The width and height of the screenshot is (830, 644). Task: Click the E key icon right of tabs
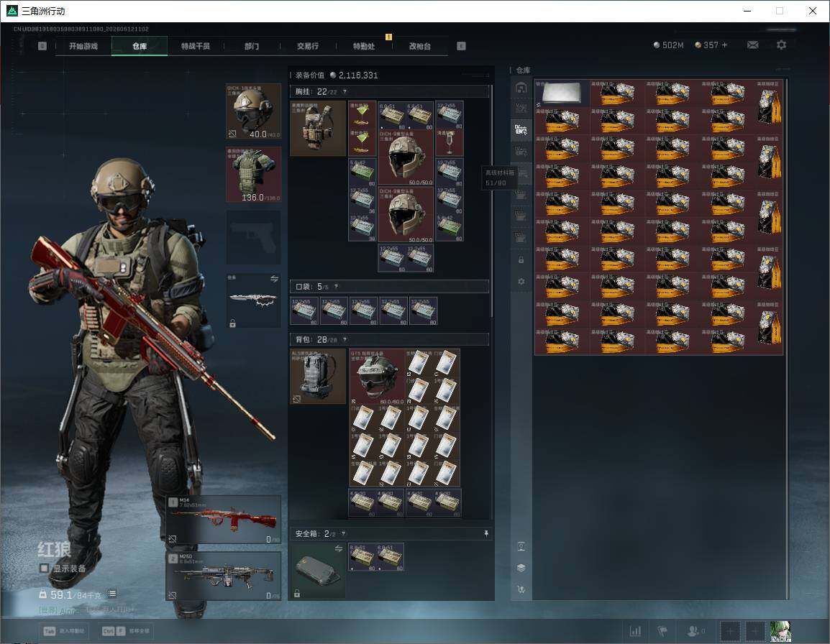pos(461,46)
